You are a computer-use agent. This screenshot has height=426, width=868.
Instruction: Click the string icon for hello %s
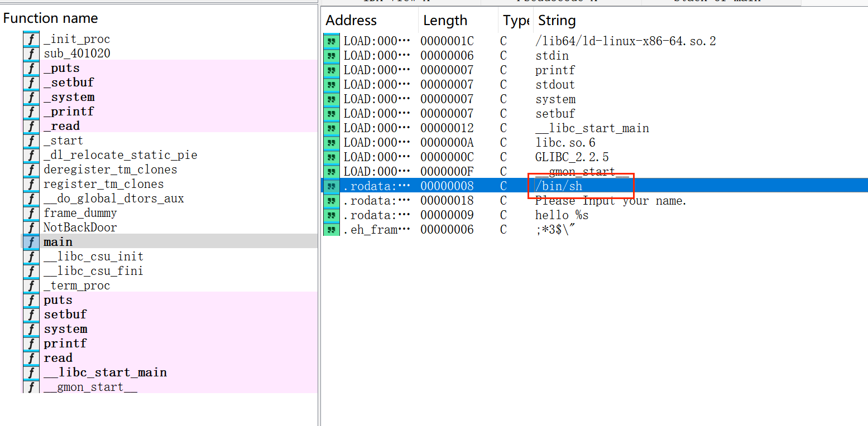tap(331, 215)
